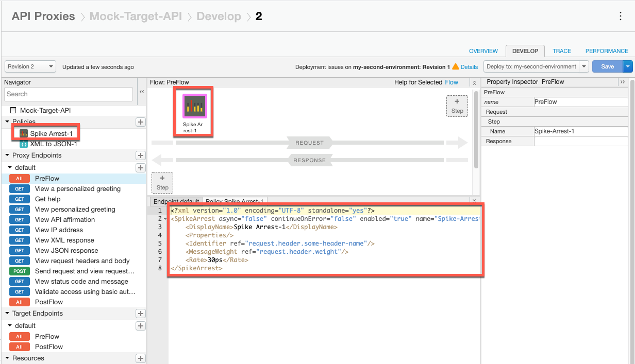Add a new policy with the plus icon

point(140,122)
